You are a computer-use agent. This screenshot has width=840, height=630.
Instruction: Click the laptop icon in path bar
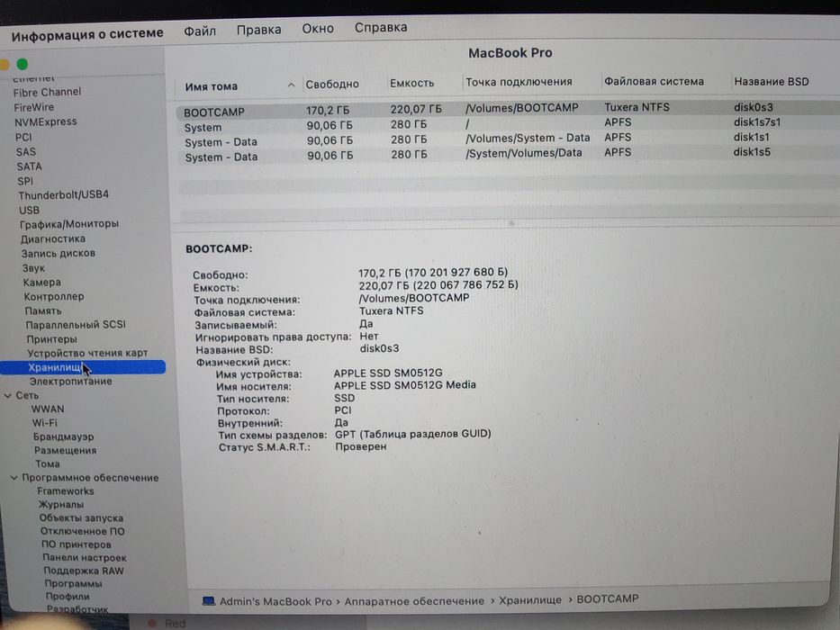[x=208, y=601]
